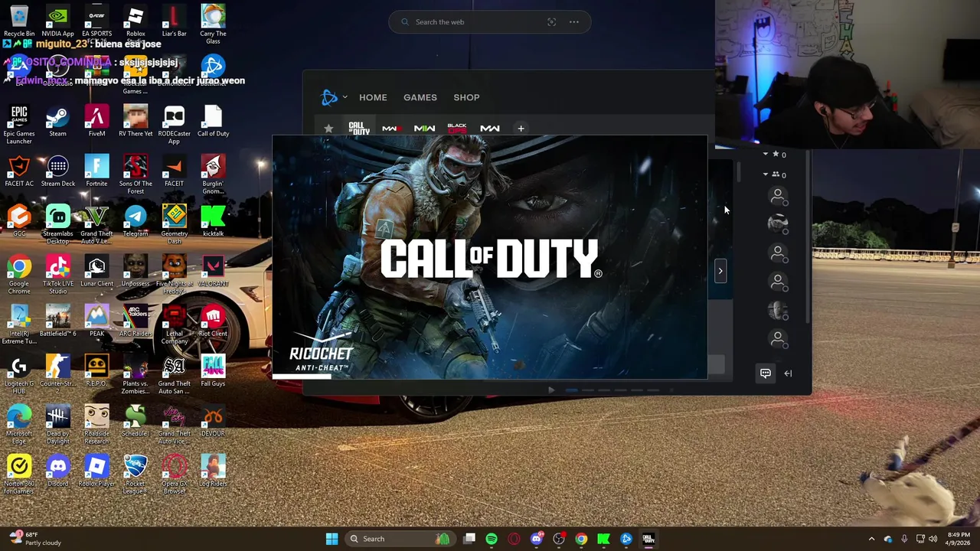The height and width of the screenshot is (551, 980).
Task: Open the FACEIT AC desktop shortcut
Action: tap(19, 171)
